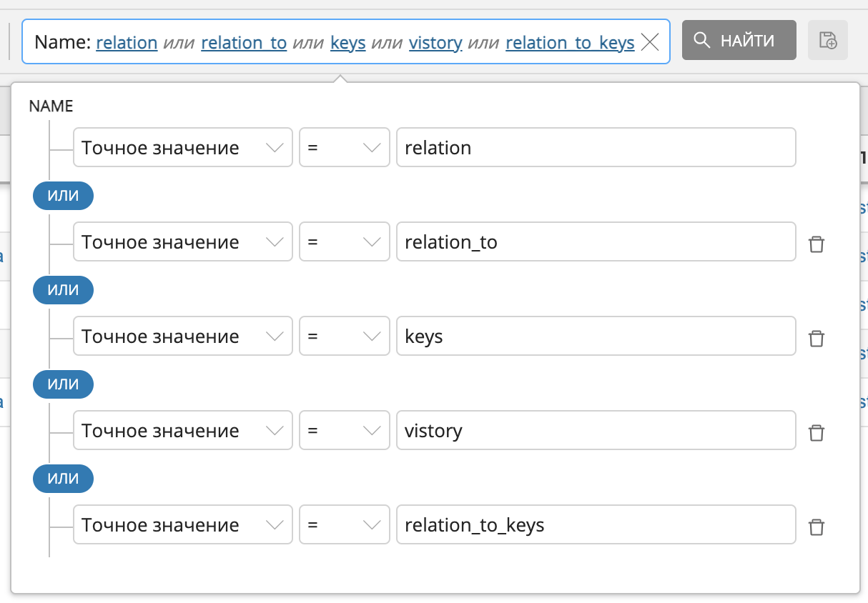Open Точное значение dropdown for keys row
The height and width of the screenshot is (603, 868).
coord(182,337)
